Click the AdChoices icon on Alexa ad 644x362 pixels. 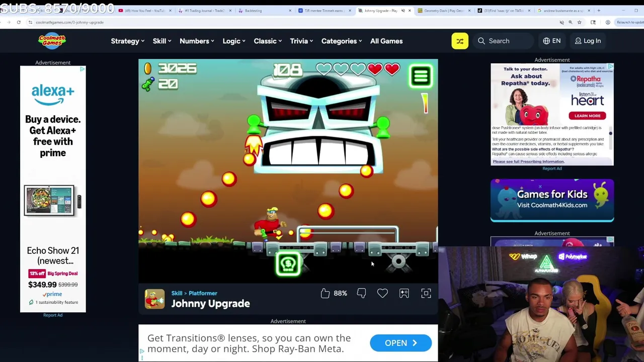point(83,69)
